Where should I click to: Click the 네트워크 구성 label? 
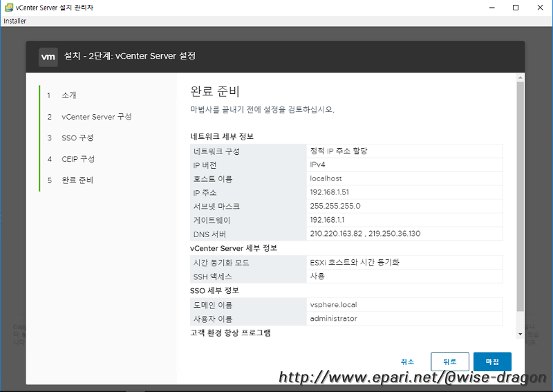(x=216, y=151)
